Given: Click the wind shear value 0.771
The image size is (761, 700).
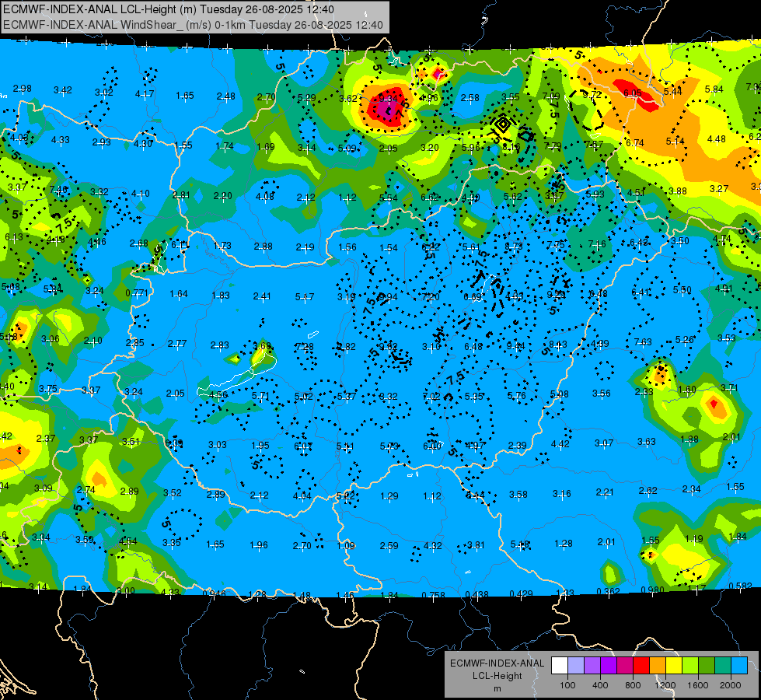Looking at the screenshot, I should (x=137, y=293).
